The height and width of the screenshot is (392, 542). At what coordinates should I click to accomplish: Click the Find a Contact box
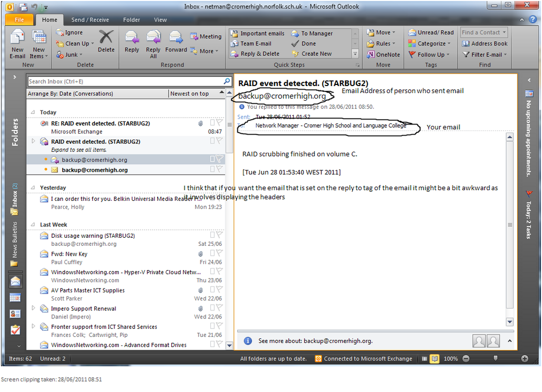pos(483,32)
